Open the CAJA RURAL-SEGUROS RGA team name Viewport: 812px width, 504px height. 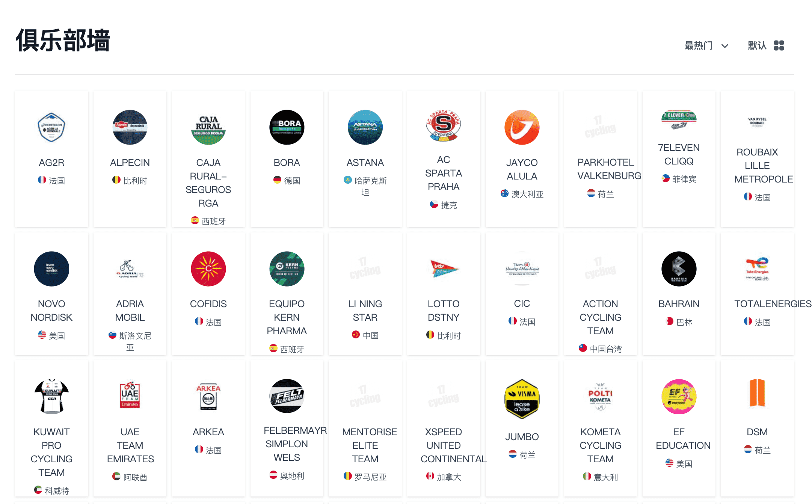208,183
